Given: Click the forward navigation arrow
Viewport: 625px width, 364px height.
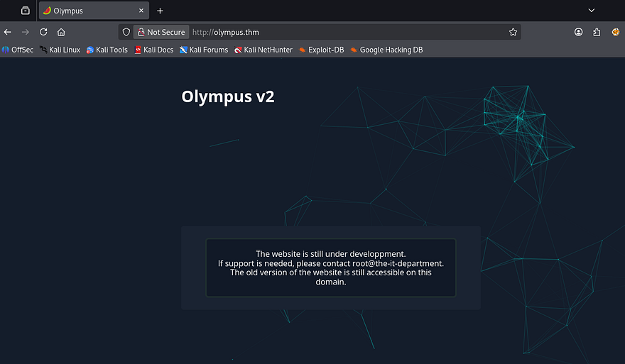Looking at the screenshot, I should pyautogui.click(x=26, y=32).
